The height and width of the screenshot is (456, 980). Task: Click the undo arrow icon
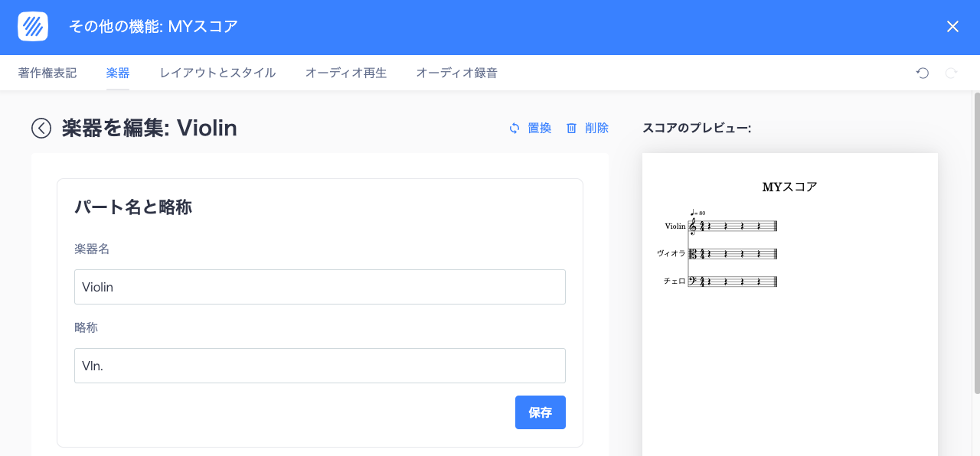click(x=921, y=73)
